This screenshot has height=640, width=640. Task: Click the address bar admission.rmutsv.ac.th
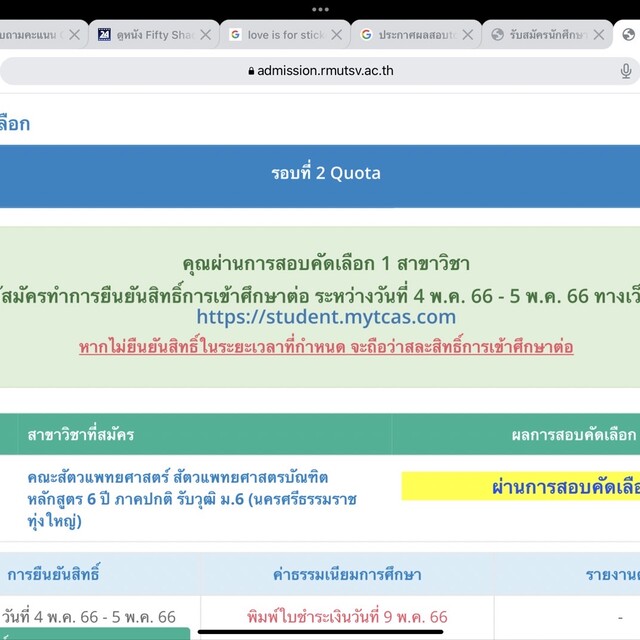320,71
